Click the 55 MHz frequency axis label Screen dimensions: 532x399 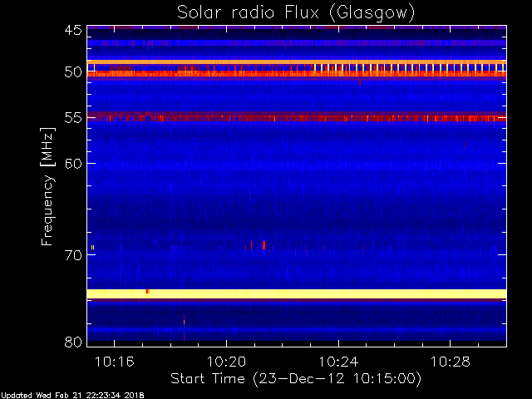tap(73, 118)
